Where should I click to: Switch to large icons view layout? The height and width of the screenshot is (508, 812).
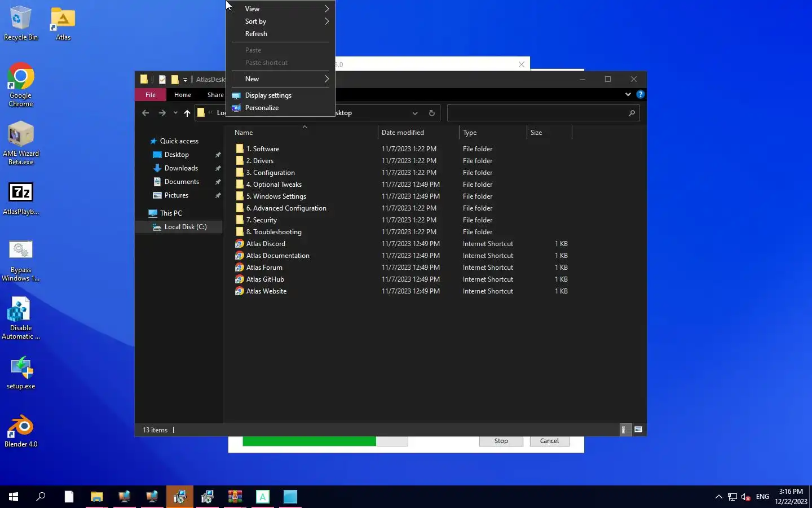pyautogui.click(x=638, y=430)
